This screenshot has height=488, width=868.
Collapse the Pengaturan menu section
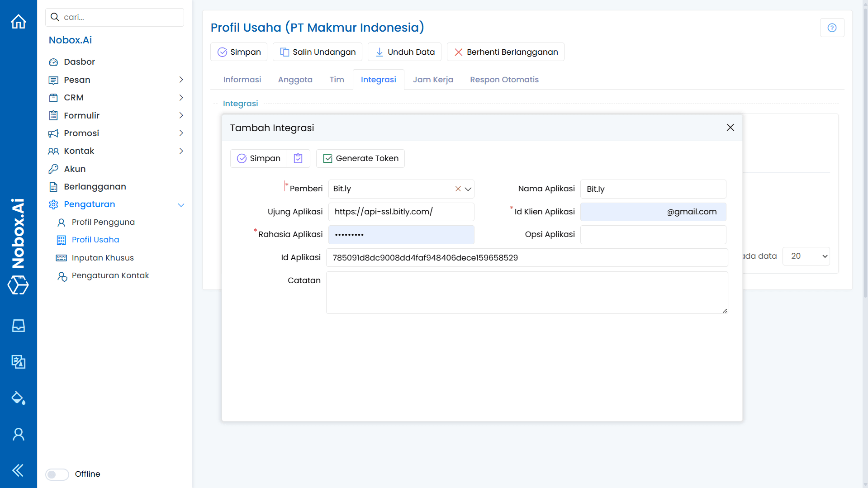[181, 204]
